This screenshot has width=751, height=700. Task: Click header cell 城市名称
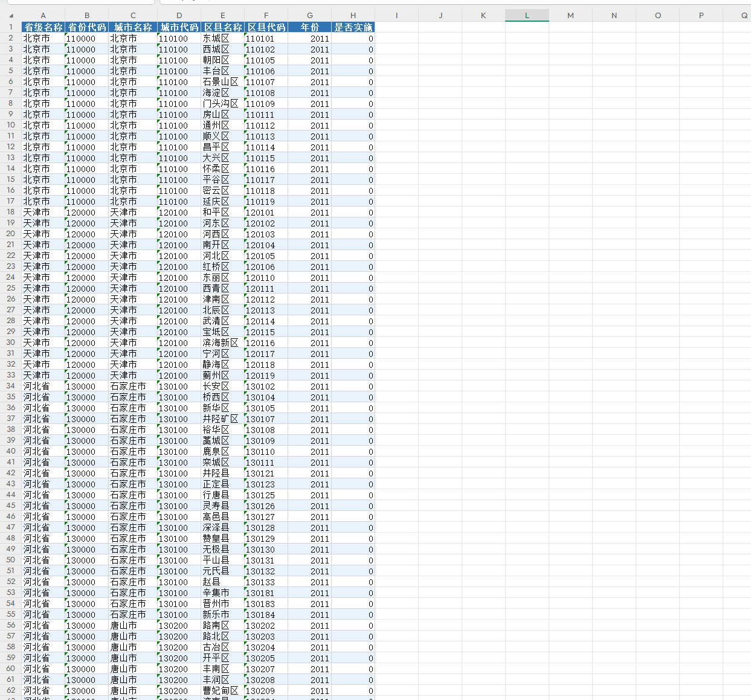[133, 27]
